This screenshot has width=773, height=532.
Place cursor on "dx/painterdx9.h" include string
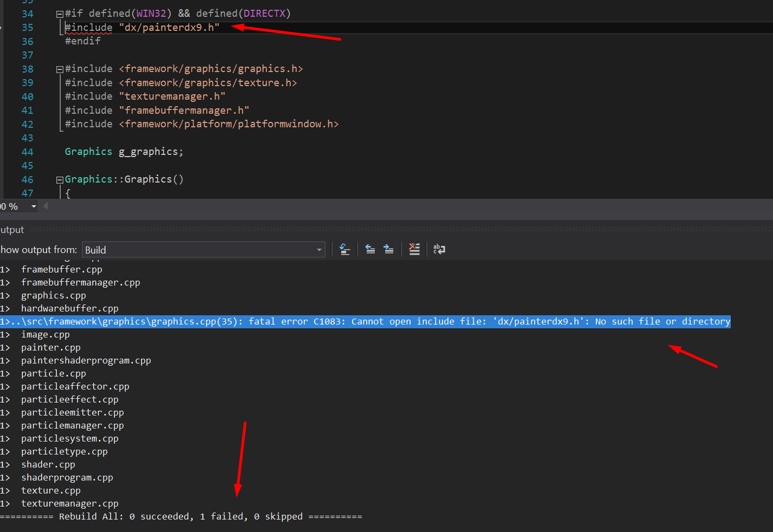[169, 28]
